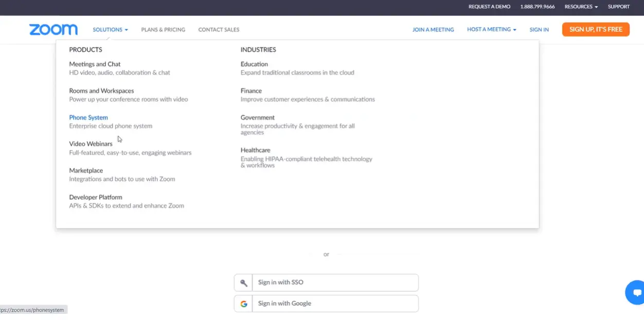Screen dimensions: 644x320
Task: Click Sign Up, It's Free button
Action: click(x=596, y=29)
